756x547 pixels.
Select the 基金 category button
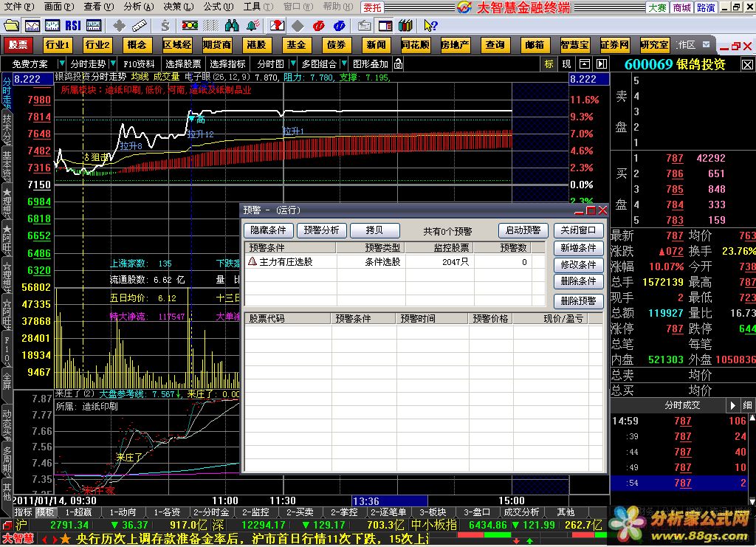click(296, 45)
